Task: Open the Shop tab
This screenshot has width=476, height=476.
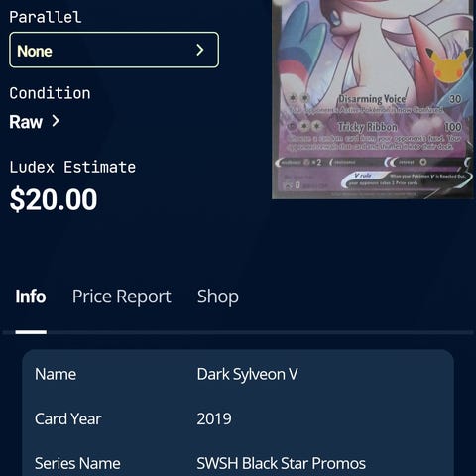Action: tap(218, 297)
